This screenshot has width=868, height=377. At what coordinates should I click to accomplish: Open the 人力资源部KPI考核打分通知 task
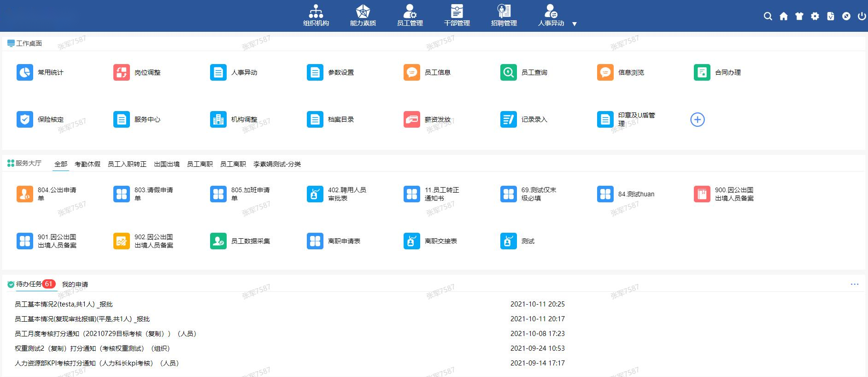(97, 363)
